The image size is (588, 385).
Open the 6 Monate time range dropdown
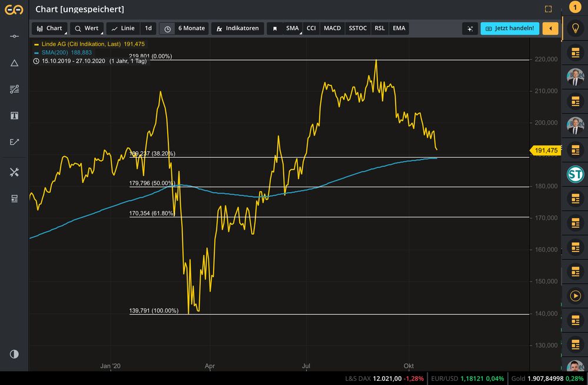click(184, 28)
